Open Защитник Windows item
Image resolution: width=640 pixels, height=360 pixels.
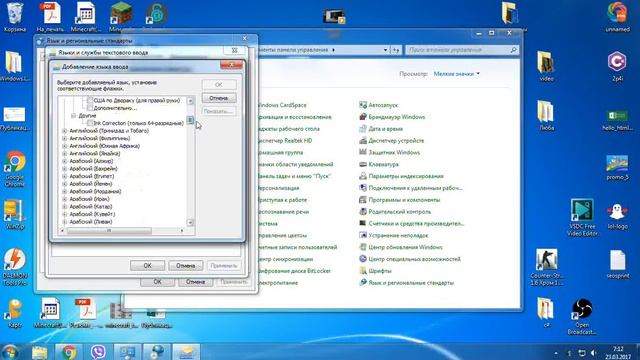(389, 153)
